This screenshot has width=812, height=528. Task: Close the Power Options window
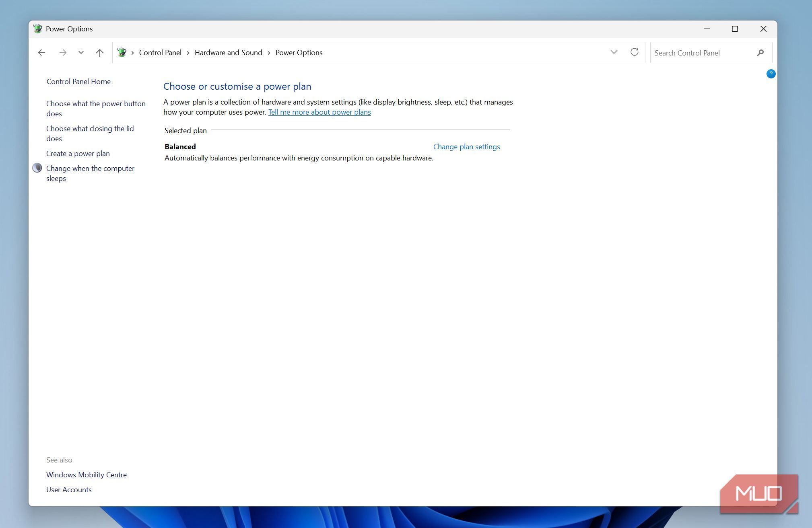point(763,29)
